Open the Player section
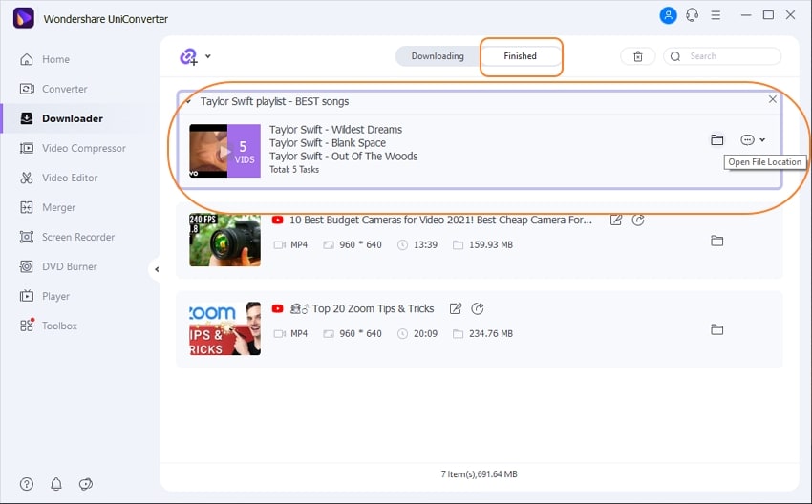Image resolution: width=812 pixels, height=504 pixels. pos(45,296)
